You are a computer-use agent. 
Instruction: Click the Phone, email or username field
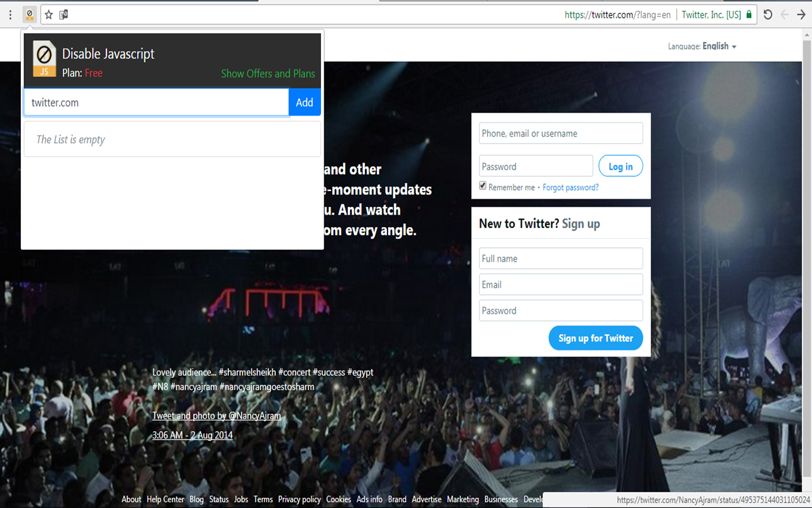tap(561, 133)
